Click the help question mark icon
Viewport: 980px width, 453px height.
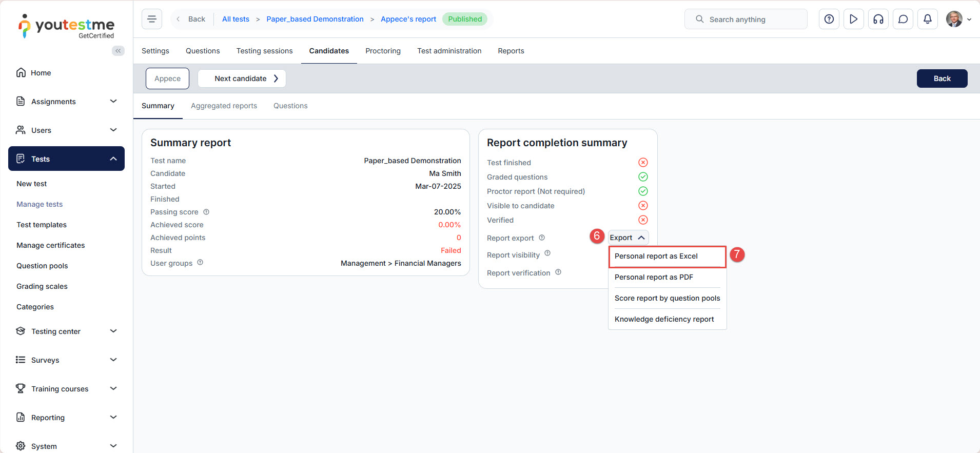pyautogui.click(x=829, y=19)
